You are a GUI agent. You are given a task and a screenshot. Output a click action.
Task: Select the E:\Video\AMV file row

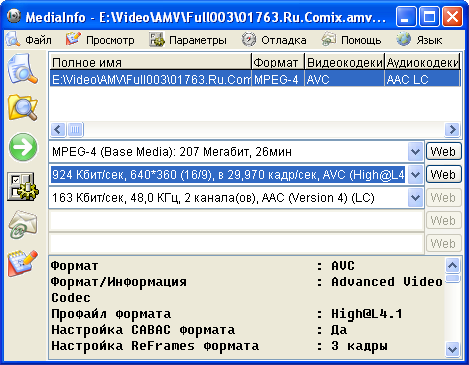(x=255, y=79)
